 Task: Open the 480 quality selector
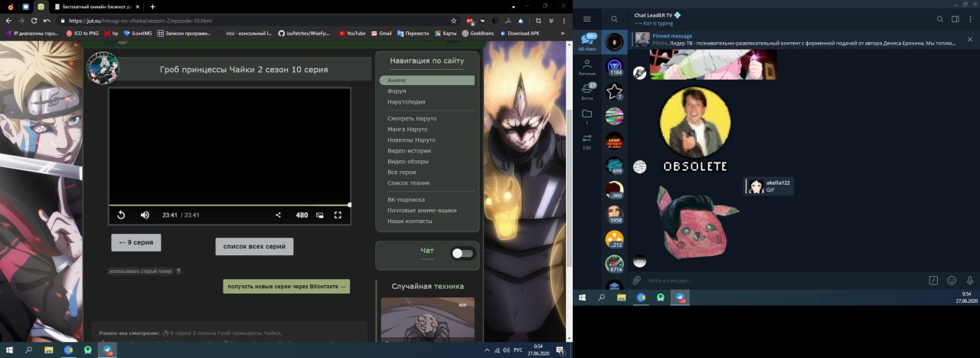tap(302, 215)
